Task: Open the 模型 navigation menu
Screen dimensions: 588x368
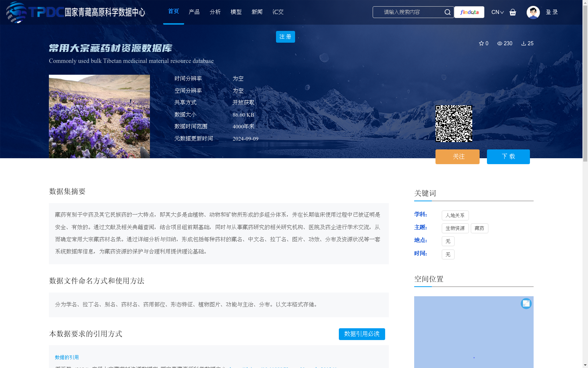Action: pyautogui.click(x=236, y=12)
